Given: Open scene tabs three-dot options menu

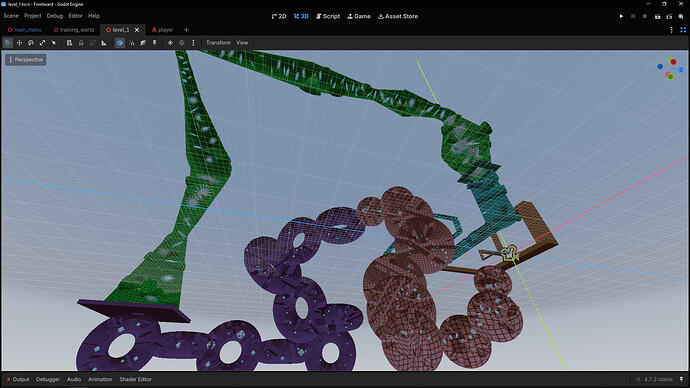Looking at the screenshot, I should pos(672,30).
